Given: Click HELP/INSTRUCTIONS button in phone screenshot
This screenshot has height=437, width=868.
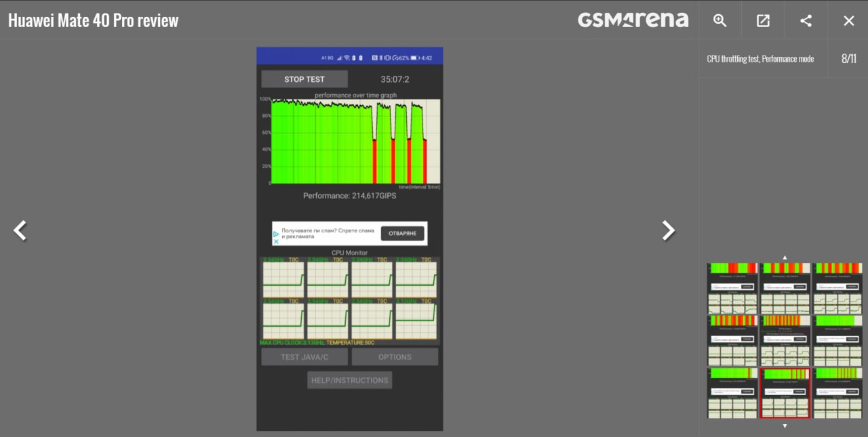Looking at the screenshot, I should (x=349, y=380).
